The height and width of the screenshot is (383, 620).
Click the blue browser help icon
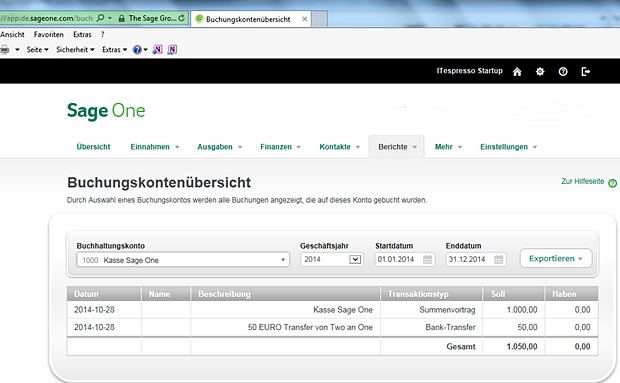tap(137, 50)
